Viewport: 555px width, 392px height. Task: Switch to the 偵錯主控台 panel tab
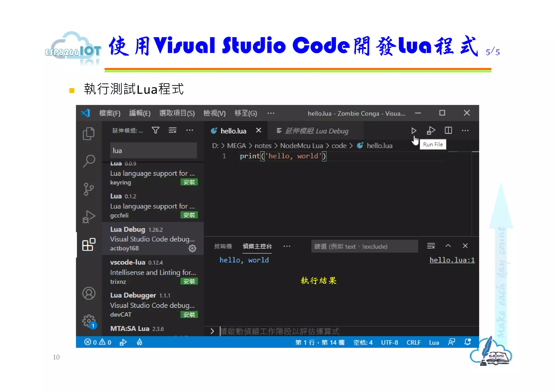(257, 246)
